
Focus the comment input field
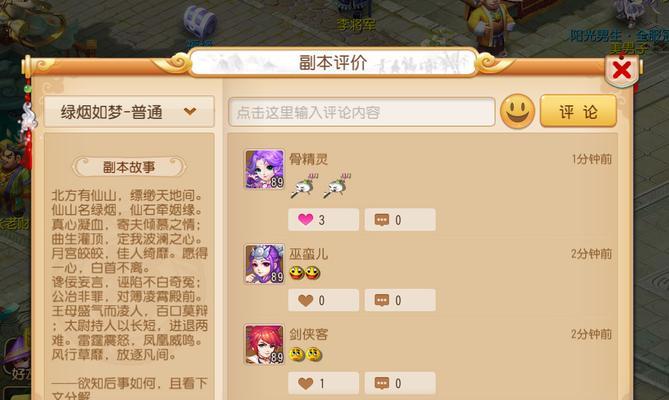tap(361, 112)
